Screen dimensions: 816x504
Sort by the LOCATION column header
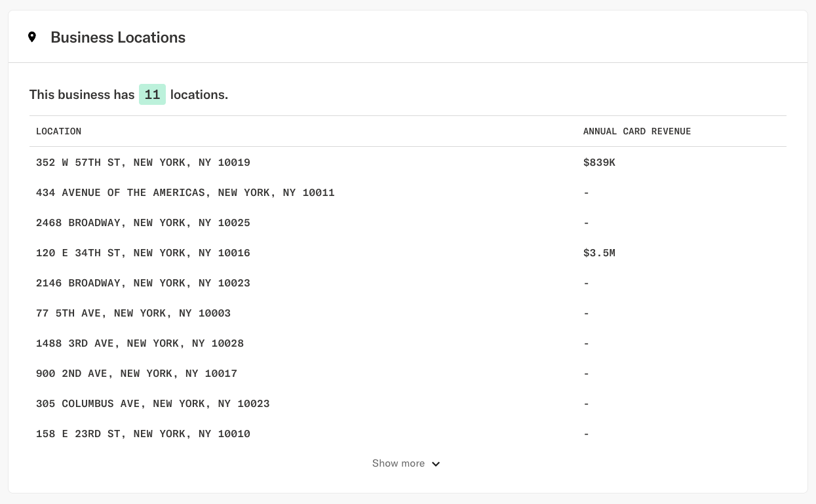58,131
